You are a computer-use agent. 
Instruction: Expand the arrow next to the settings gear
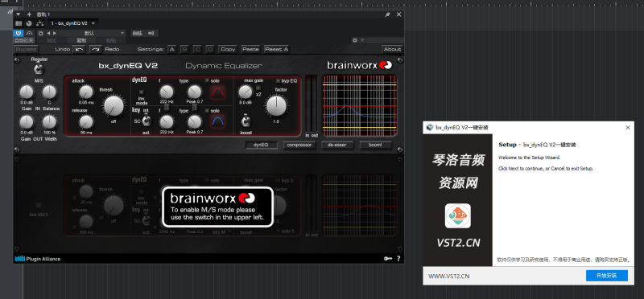pos(362,40)
